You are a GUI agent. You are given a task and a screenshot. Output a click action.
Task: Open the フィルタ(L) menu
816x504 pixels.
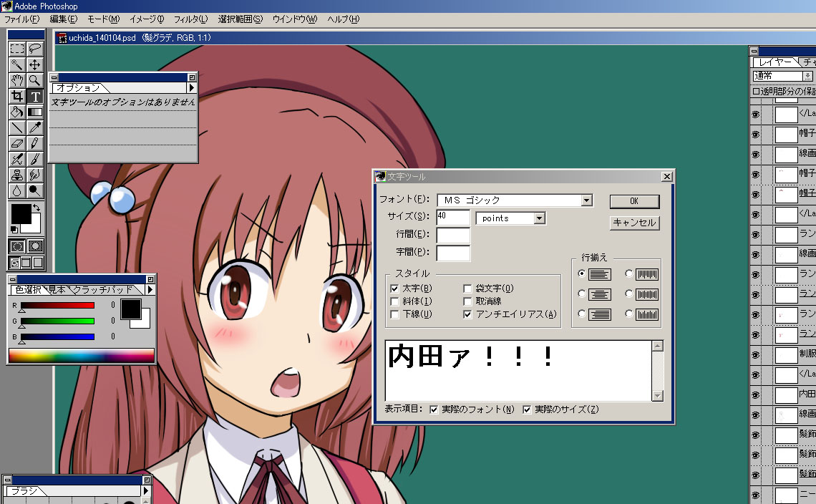click(x=190, y=19)
